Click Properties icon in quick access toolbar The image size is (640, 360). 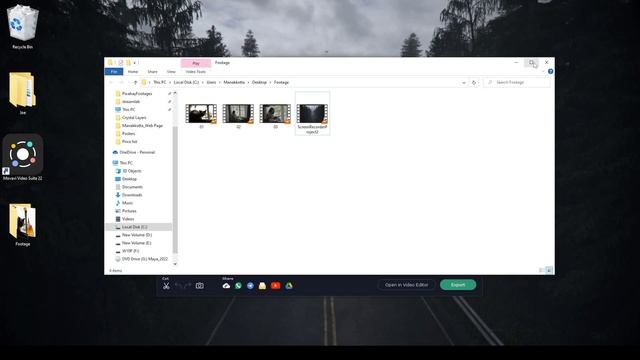click(x=121, y=62)
